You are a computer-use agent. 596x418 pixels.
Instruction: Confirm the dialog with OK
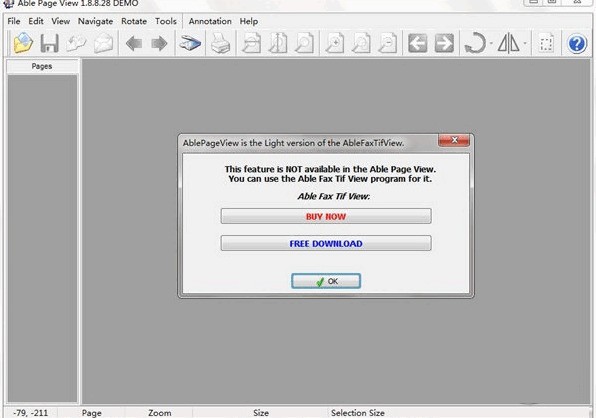tap(326, 281)
